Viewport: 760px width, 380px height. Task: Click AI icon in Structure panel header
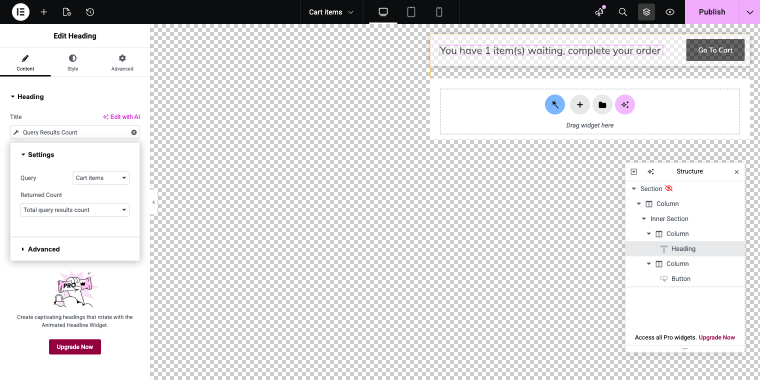650,172
